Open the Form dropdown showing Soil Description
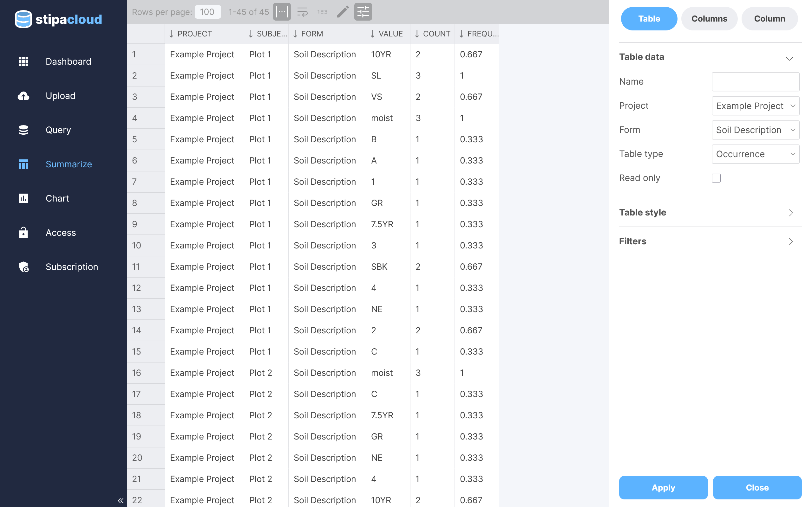The width and height of the screenshot is (812, 507). 755,130
